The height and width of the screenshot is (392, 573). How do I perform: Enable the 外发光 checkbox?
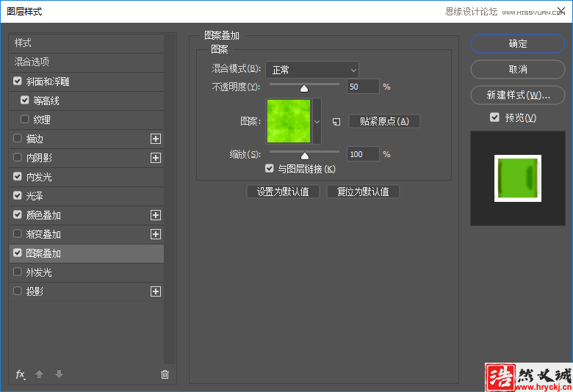coord(18,272)
